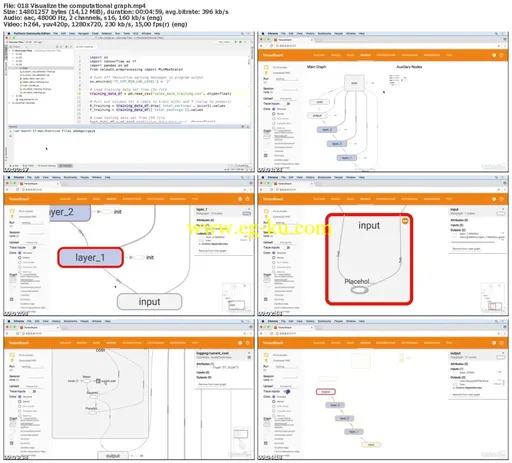
Task: Toggle Trace inputs switch in Main Graph frame
Action: click(x=288, y=104)
